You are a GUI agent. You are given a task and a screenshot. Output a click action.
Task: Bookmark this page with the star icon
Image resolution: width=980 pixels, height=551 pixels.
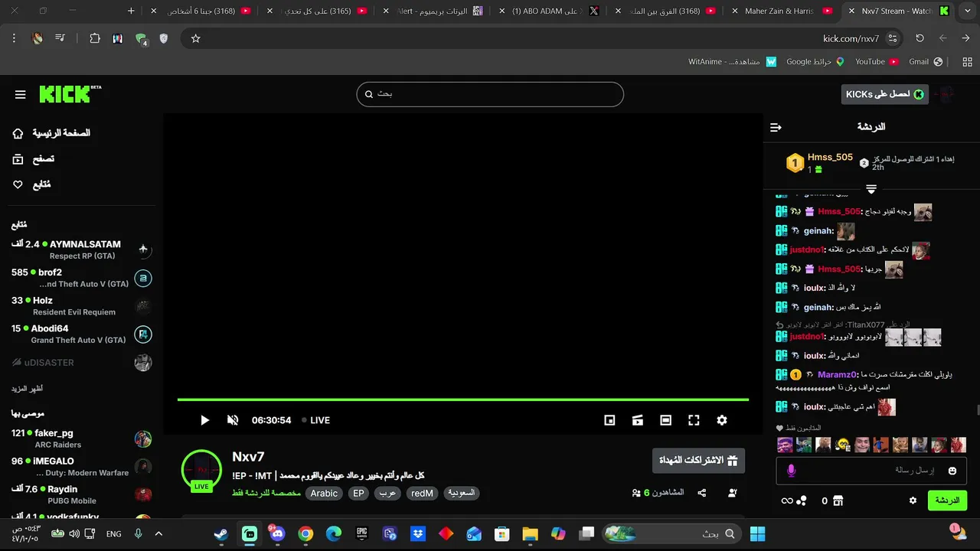195,38
